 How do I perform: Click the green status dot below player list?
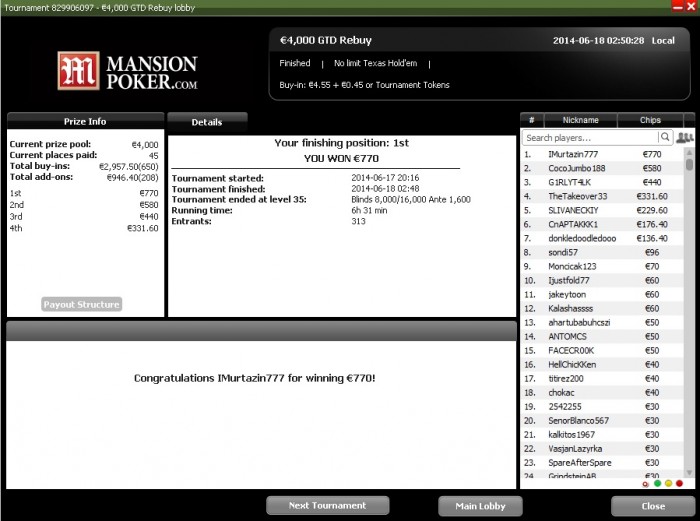pyautogui.click(x=657, y=483)
